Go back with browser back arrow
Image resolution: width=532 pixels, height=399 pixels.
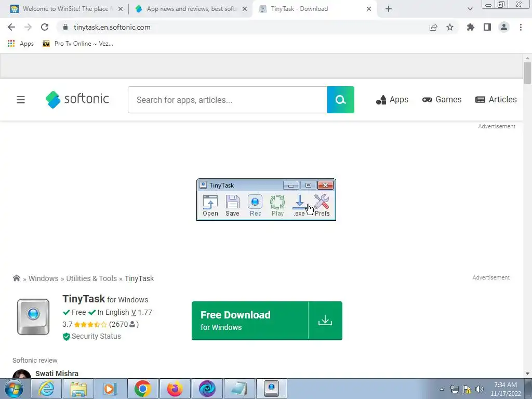point(11,27)
